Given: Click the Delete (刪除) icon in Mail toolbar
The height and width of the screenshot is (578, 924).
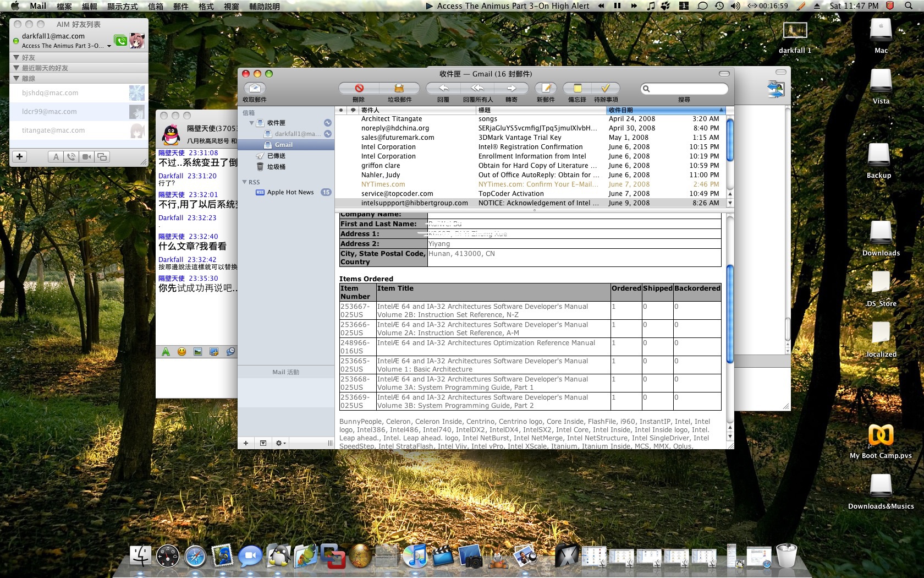Looking at the screenshot, I should [x=359, y=88].
